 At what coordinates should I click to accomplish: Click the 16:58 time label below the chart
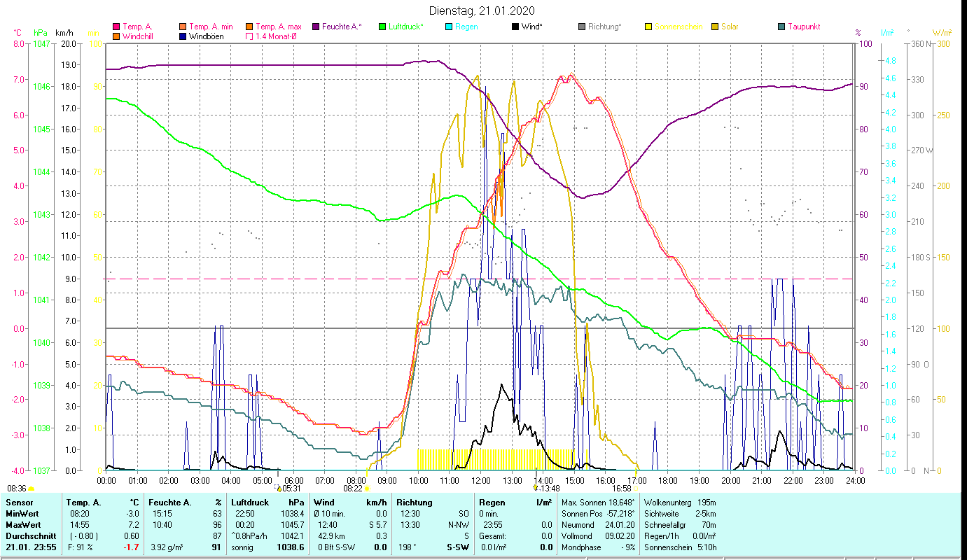622,489
